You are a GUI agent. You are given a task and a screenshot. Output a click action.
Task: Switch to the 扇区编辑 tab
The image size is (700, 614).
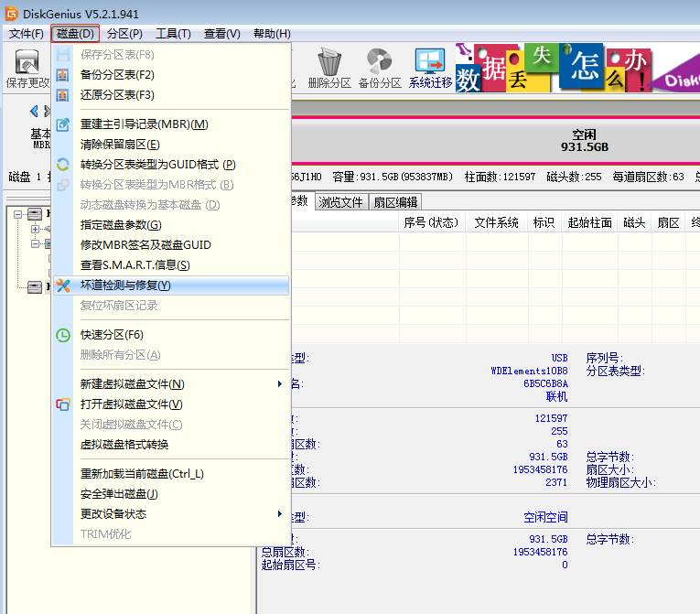[395, 202]
